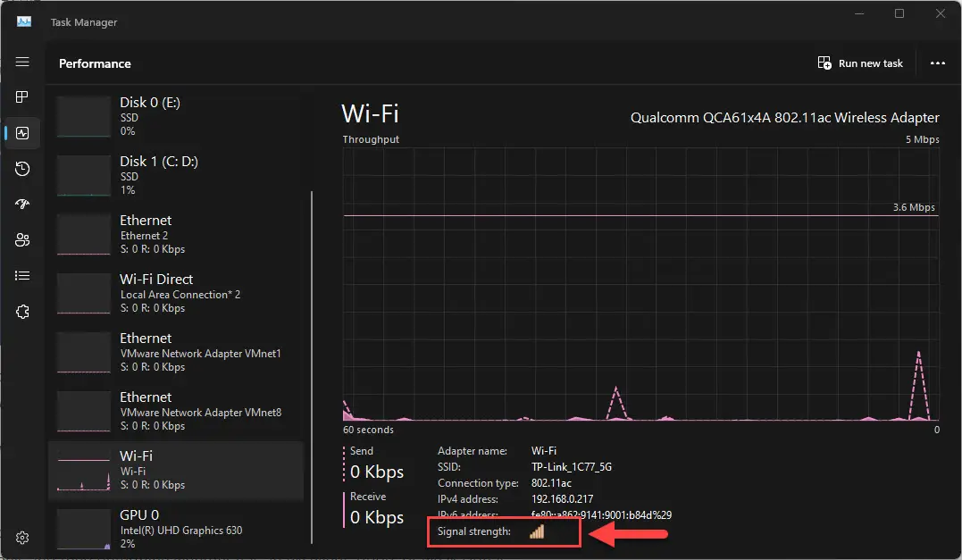Click the signal strength bars icon

(537, 531)
